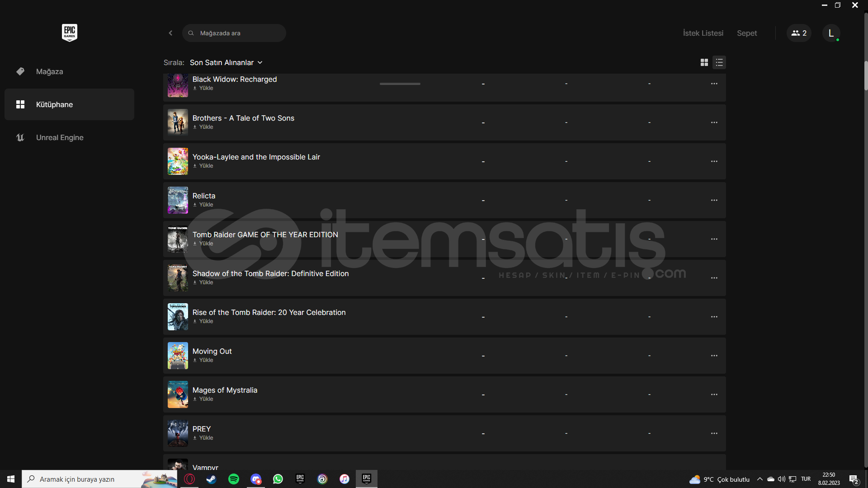Screen dimensions: 868x488
Task: Open Shadow of the Tomb Raider: Definitive Edition title
Action: tap(270, 273)
